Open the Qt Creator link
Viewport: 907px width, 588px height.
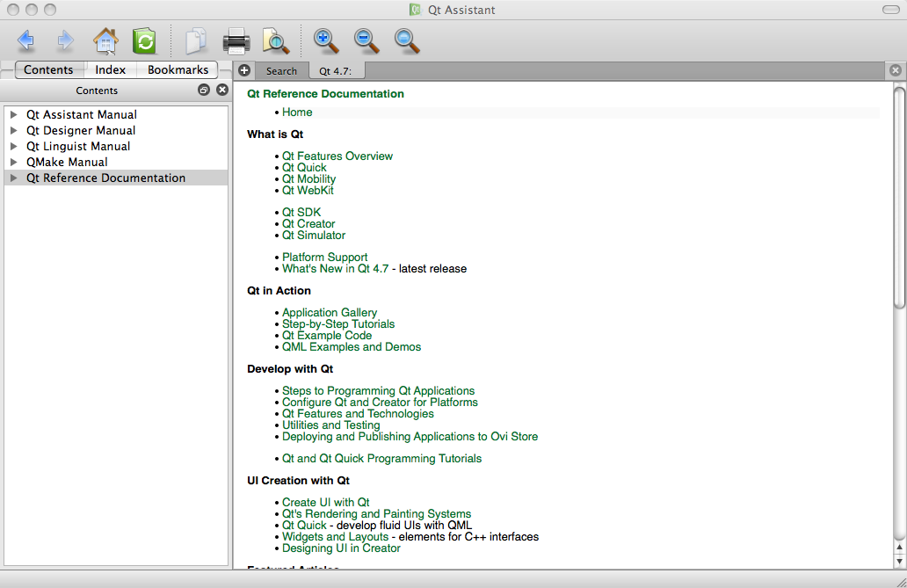tap(308, 224)
